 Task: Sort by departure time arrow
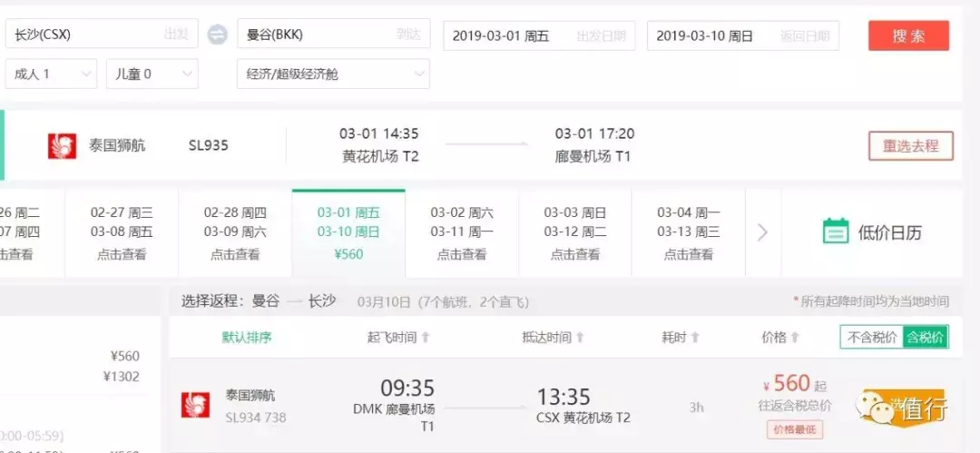[426, 338]
